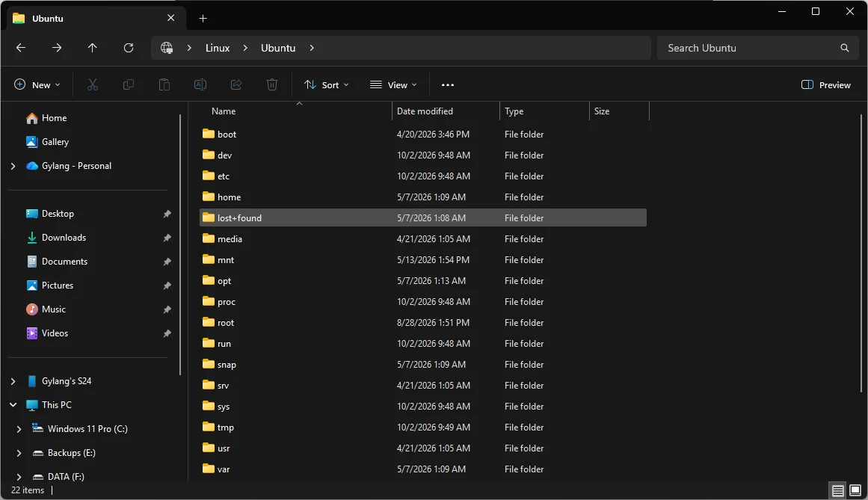
Task: Select the var folder
Action: [423, 469]
